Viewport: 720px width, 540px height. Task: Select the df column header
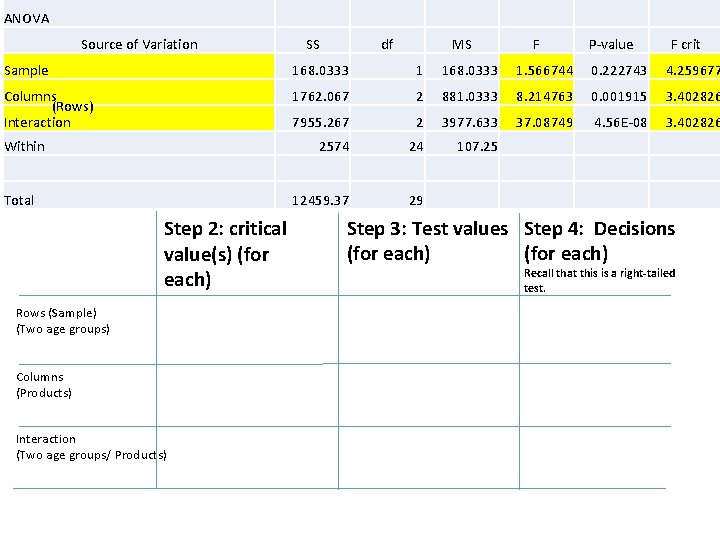click(x=387, y=45)
